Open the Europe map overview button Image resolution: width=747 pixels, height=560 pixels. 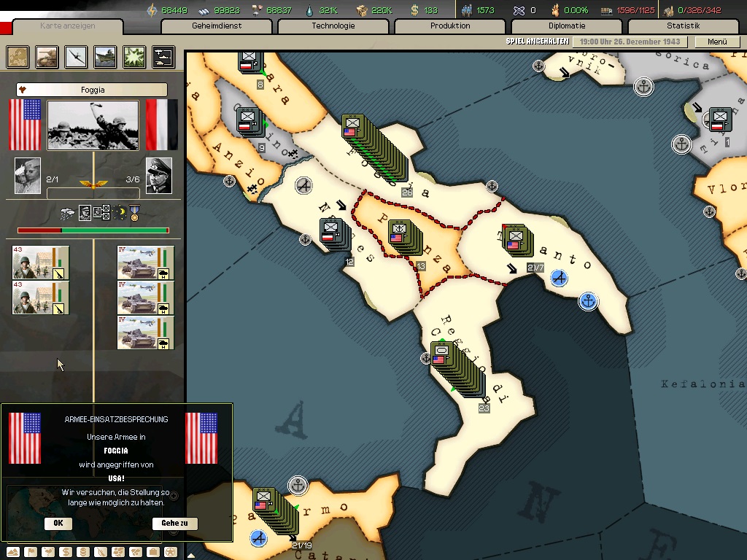click(18, 57)
